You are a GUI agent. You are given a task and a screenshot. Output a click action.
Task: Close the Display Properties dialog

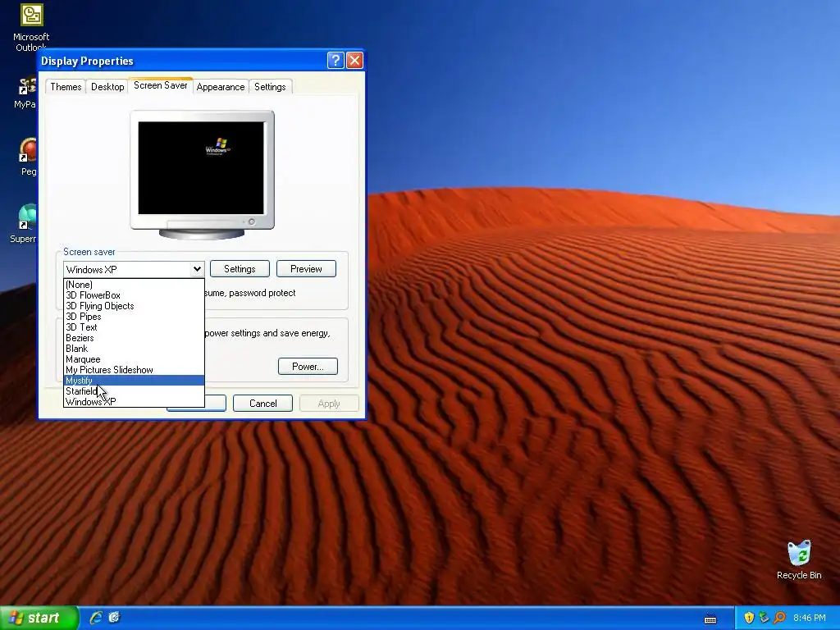click(x=354, y=60)
